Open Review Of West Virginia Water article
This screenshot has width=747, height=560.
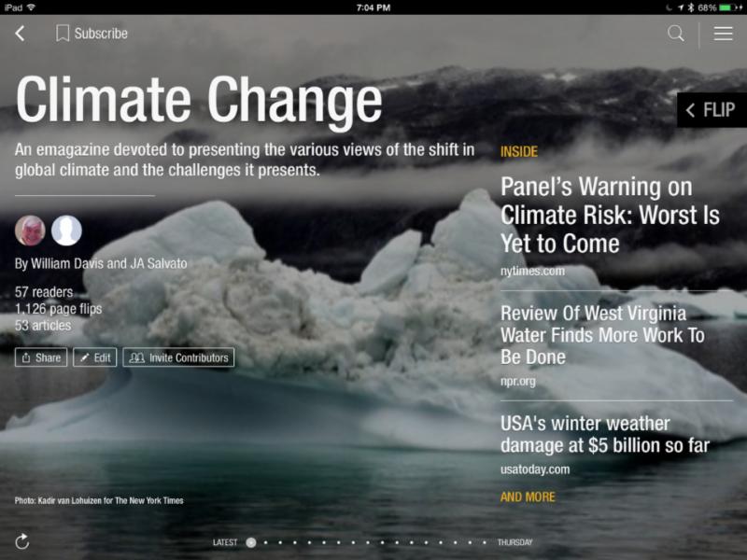[x=602, y=335]
